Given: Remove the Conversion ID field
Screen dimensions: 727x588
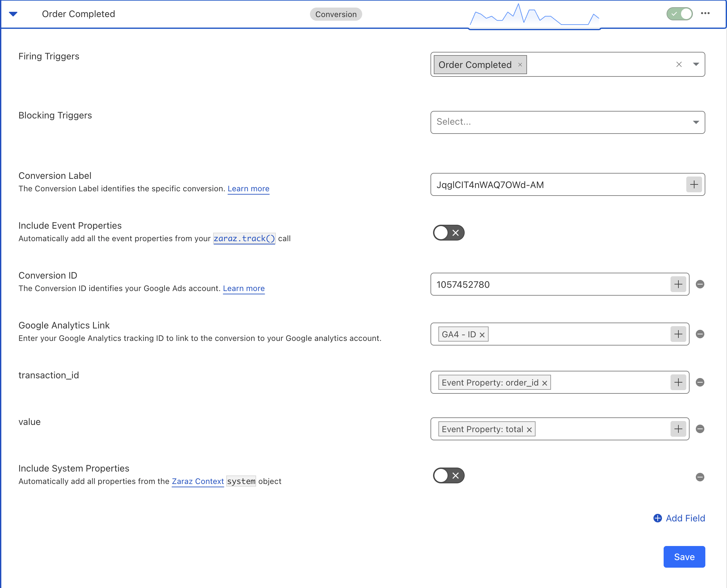Looking at the screenshot, I should pyautogui.click(x=700, y=284).
